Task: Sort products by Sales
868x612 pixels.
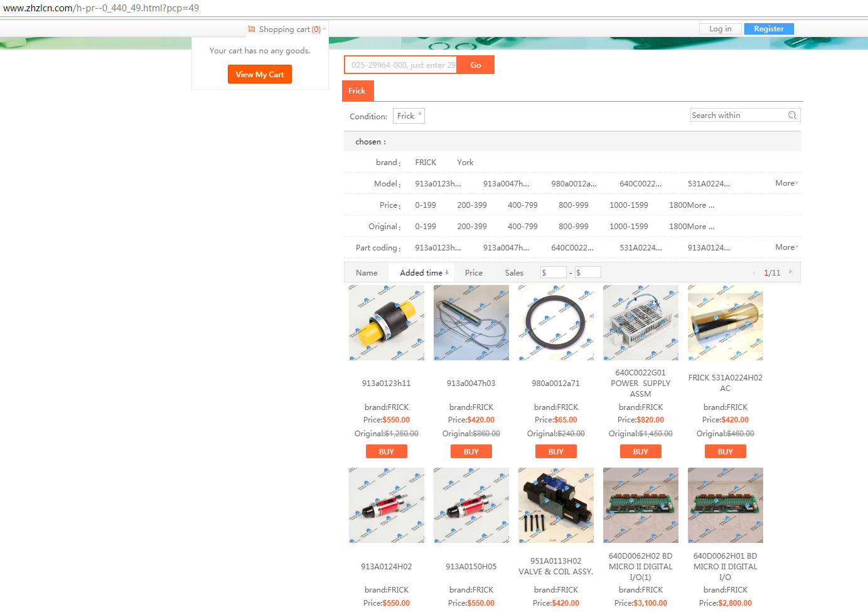Action: click(514, 273)
